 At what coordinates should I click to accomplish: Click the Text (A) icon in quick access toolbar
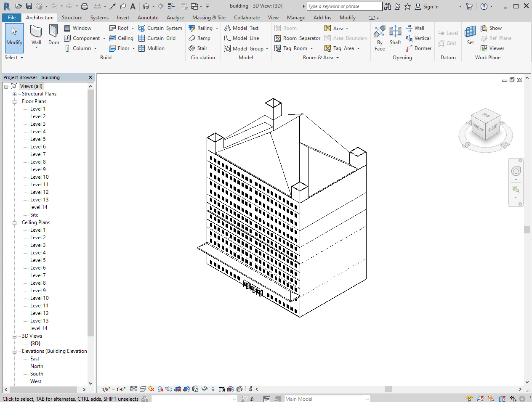(133, 6)
